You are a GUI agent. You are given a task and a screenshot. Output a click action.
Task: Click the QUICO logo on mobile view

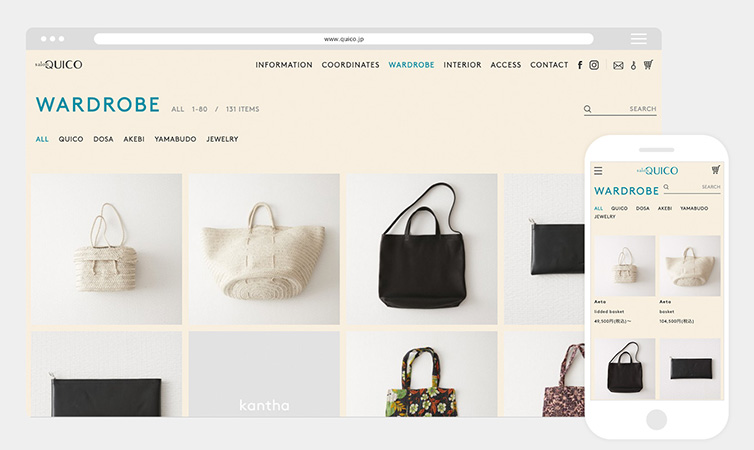pos(657,171)
